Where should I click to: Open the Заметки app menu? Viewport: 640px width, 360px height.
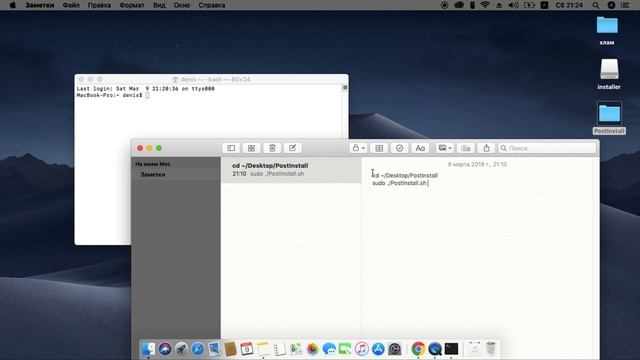39,5
